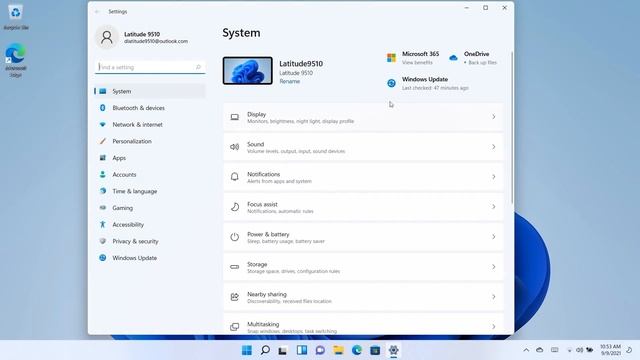
Task: Click the Settings page vertical scrollbar
Action: [x=512, y=127]
